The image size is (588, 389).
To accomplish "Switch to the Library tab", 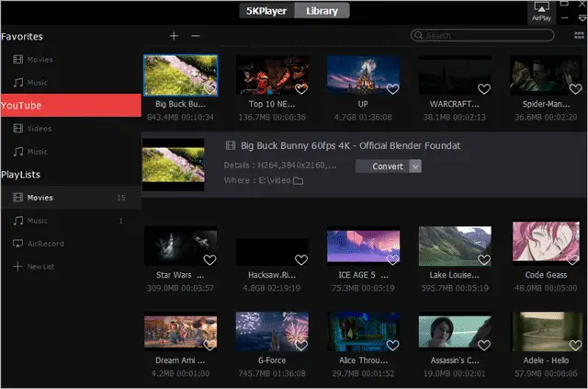I will 322,11.
